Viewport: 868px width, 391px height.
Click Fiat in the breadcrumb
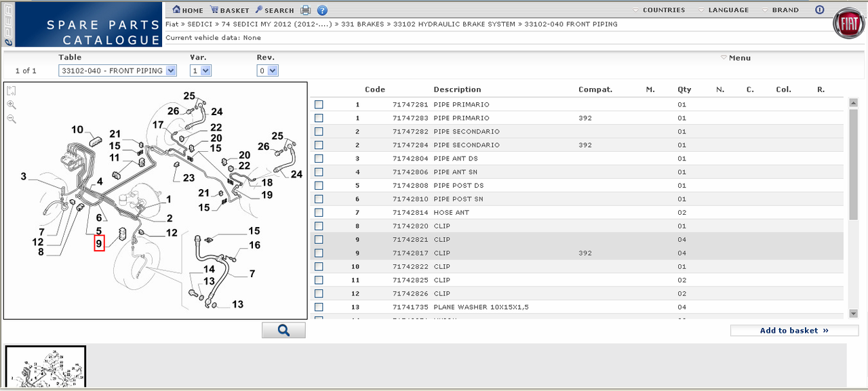(x=172, y=24)
